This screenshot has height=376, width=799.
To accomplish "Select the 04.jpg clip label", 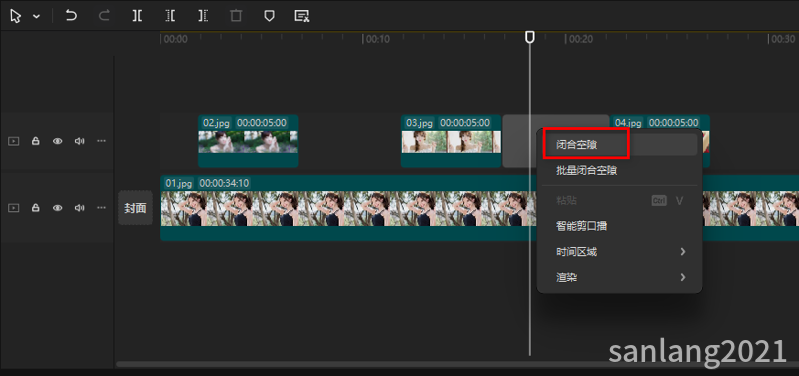I will pos(628,123).
